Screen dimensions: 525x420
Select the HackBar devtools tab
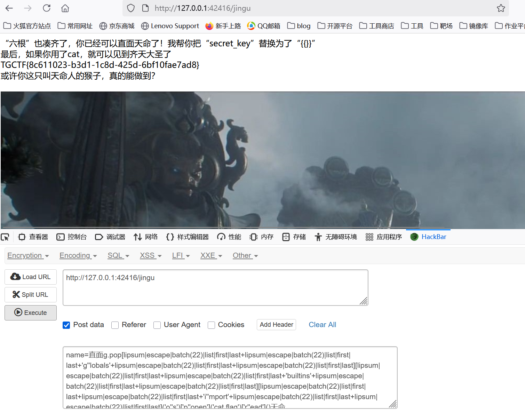428,237
